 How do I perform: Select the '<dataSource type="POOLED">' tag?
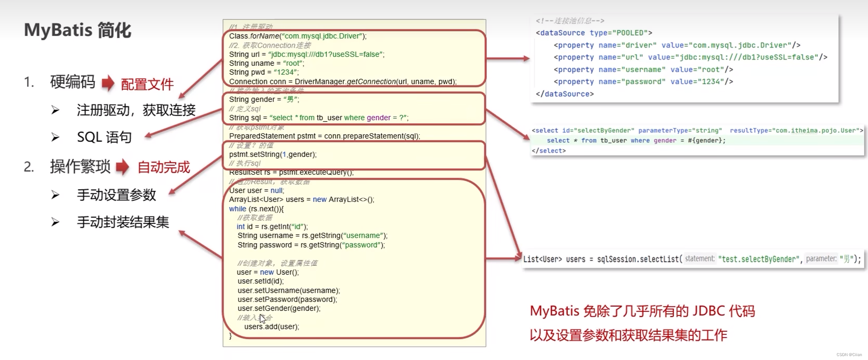click(x=594, y=33)
